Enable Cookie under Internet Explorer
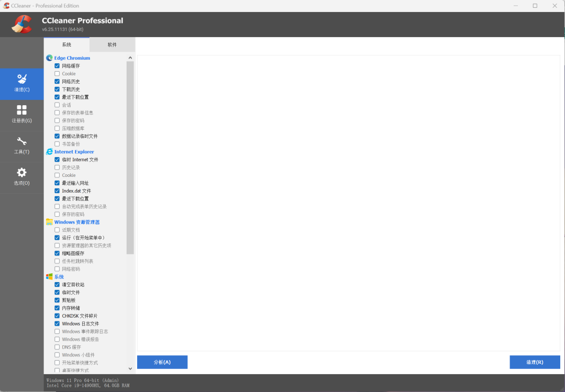 [57, 175]
